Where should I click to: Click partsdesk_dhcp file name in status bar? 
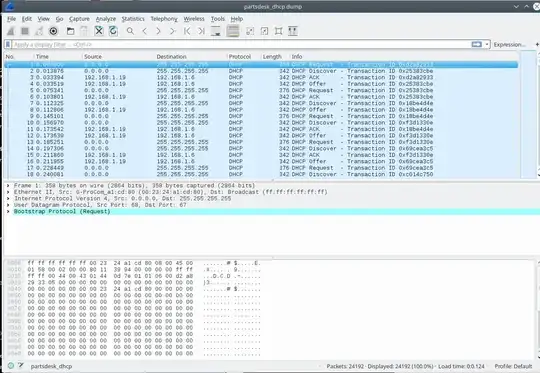pyautogui.click(x=51, y=366)
